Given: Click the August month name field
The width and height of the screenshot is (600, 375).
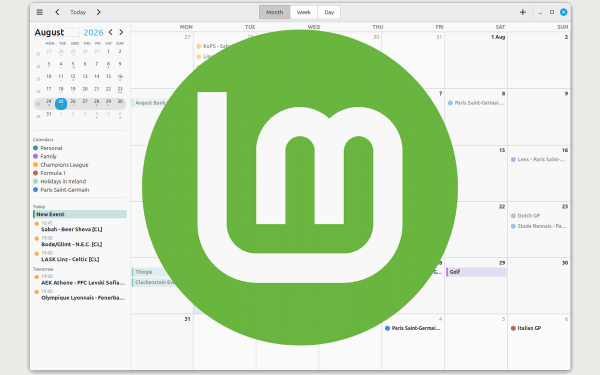Looking at the screenshot, I should click(57, 33).
